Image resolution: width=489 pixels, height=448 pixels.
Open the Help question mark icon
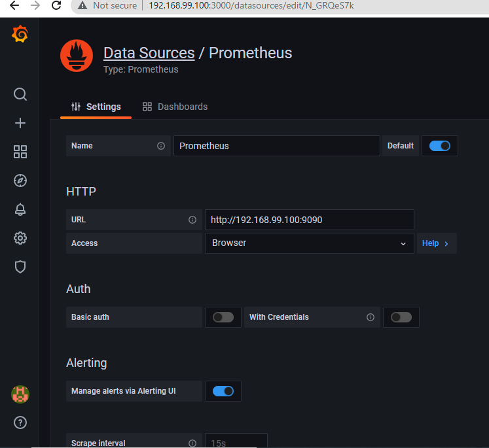(x=20, y=422)
